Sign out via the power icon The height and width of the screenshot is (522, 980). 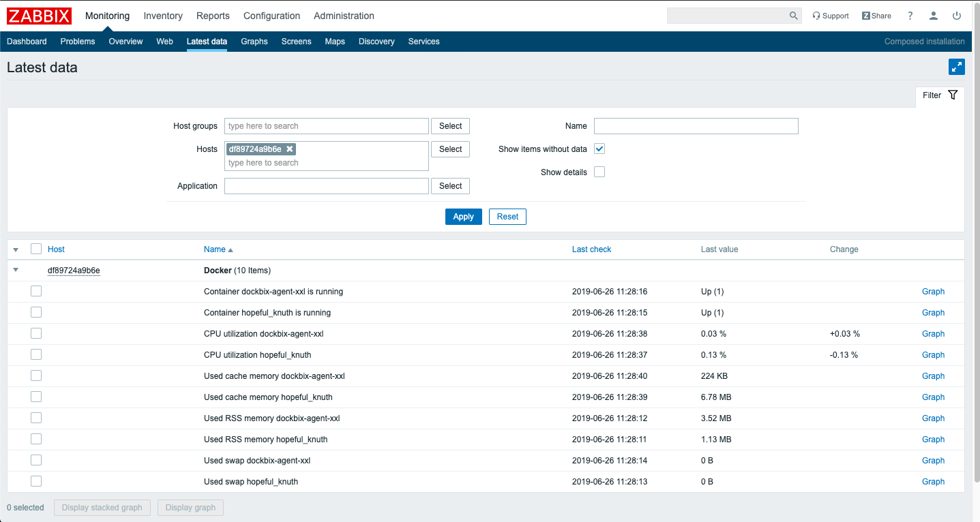pos(957,15)
